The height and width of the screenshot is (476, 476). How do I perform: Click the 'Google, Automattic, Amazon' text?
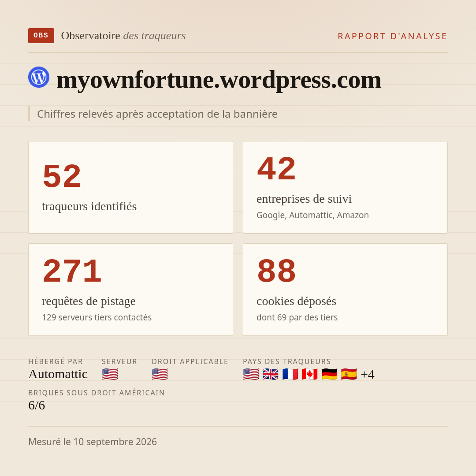tap(312, 215)
